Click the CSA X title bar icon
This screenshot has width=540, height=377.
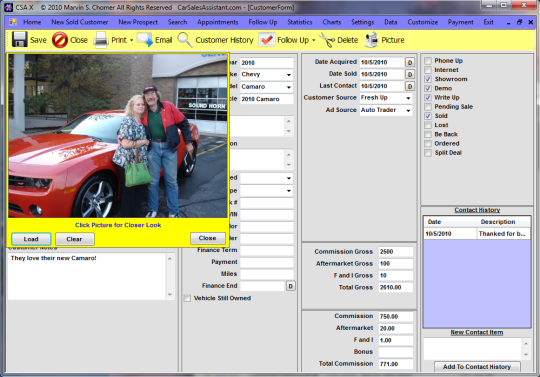(9, 7)
